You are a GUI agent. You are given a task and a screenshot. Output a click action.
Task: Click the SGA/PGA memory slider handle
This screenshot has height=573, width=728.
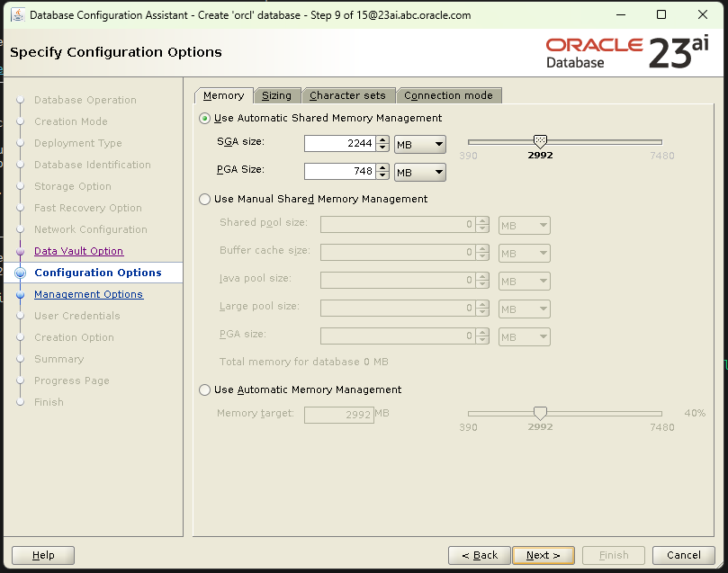click(540, 141)
